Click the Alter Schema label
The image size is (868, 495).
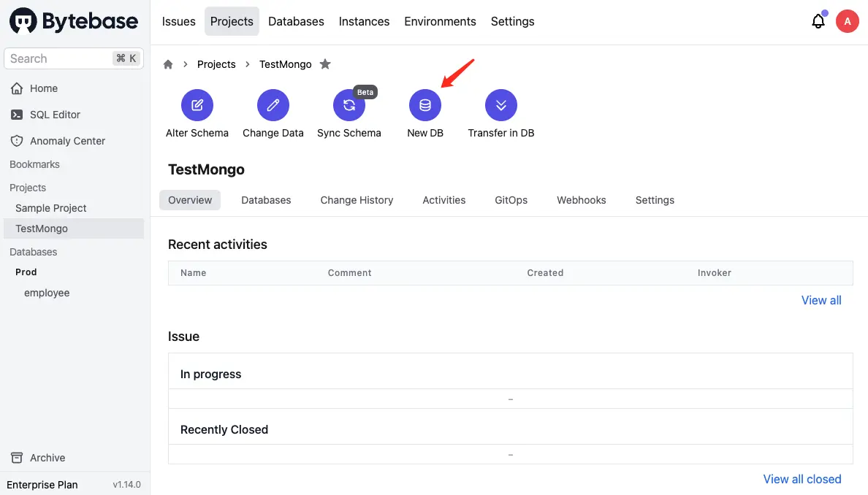pyautogui.click(x=197, y=134)
